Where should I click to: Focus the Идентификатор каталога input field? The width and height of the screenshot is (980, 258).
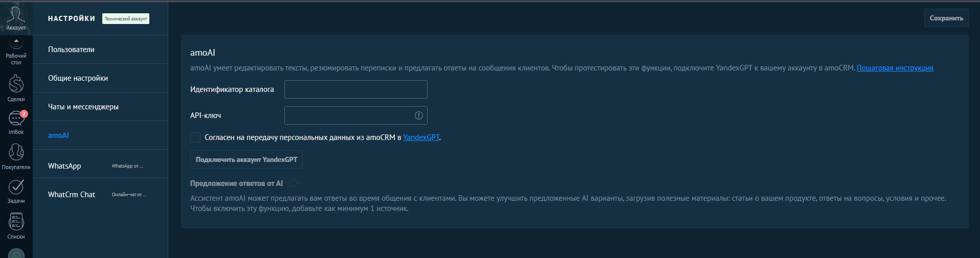pos(356,89)
